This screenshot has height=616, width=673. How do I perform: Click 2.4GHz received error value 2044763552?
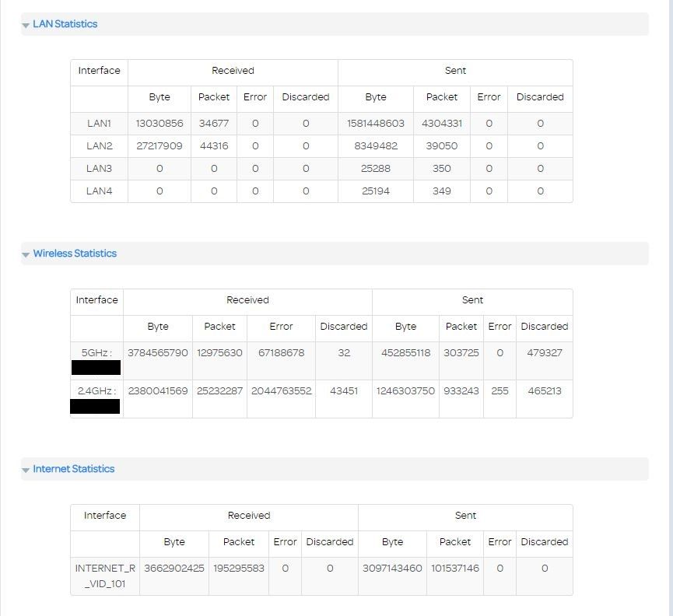[281, 391]
